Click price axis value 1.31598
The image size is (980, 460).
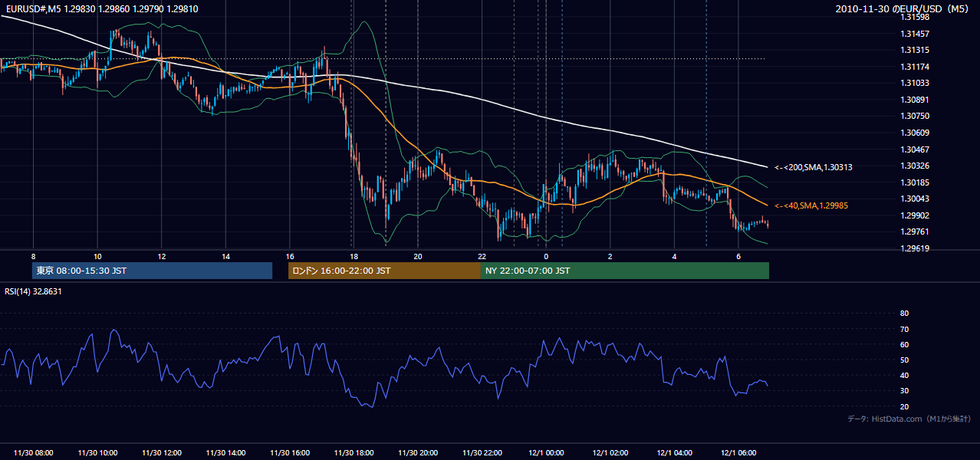pyautogui.click(x=915, y=17)
